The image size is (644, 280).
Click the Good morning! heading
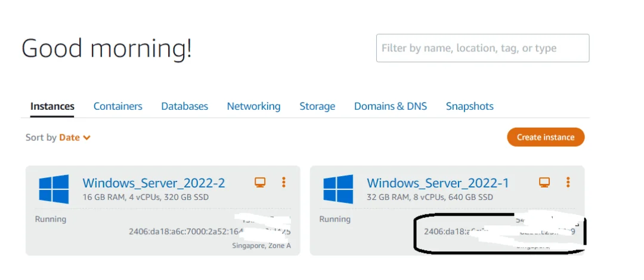coord(106,48)
